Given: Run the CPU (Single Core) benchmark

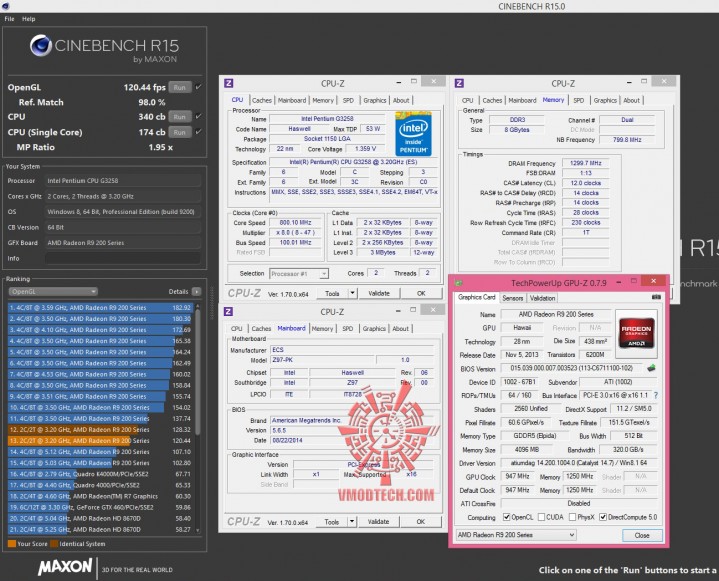Looking at the screenshot, I should click(x=180, y=132).
